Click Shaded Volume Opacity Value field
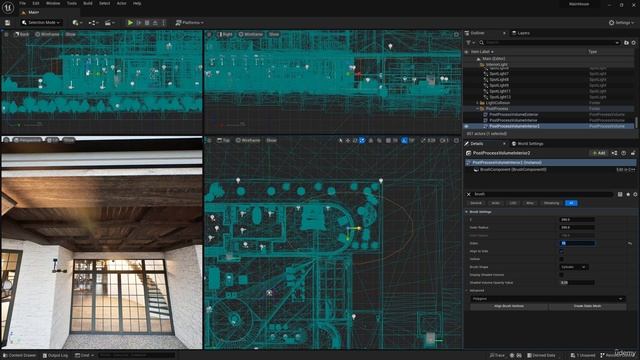 [x=577, y=282]
